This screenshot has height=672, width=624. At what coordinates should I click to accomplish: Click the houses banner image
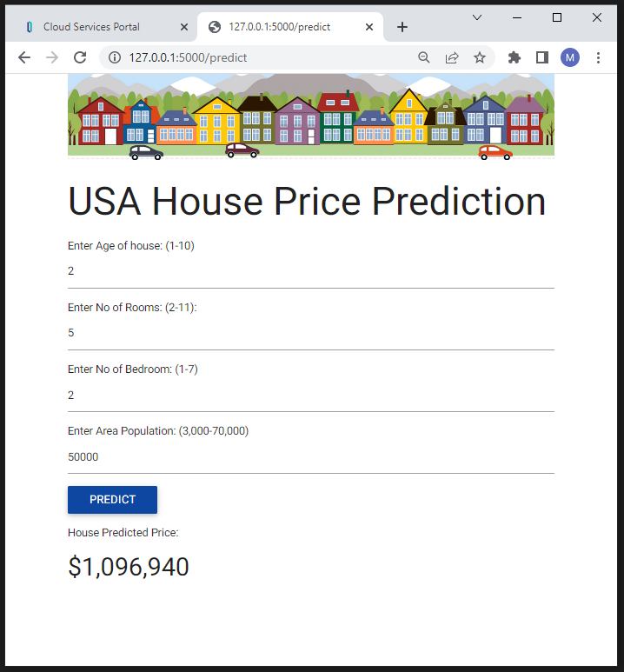[x=310, y=116]
